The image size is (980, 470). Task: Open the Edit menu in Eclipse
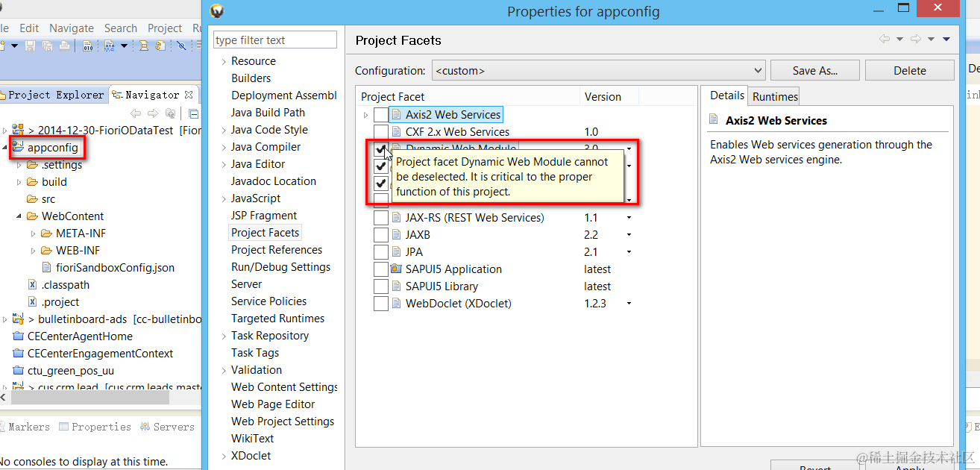29,28
